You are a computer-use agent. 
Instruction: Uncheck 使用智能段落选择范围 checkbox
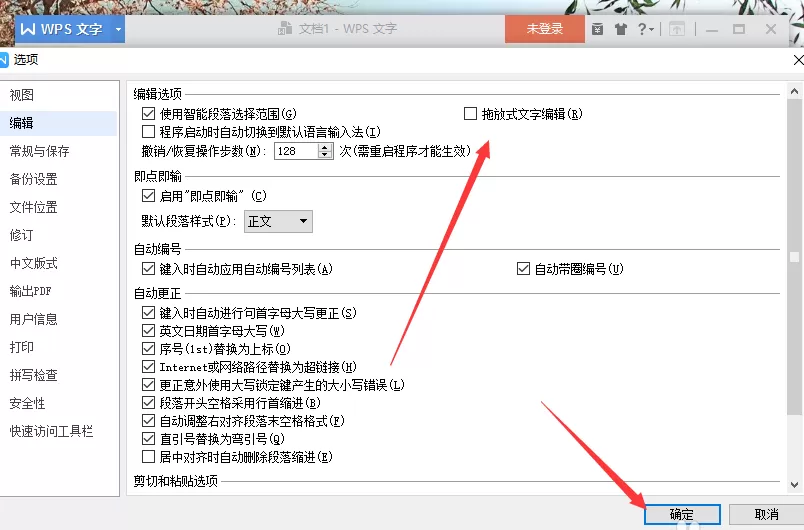[148, 114]
